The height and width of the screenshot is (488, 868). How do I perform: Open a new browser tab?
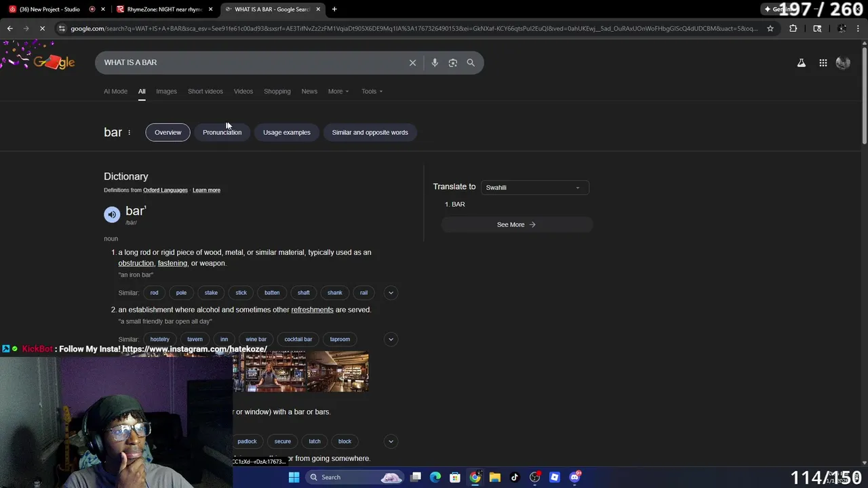(334, 9)
